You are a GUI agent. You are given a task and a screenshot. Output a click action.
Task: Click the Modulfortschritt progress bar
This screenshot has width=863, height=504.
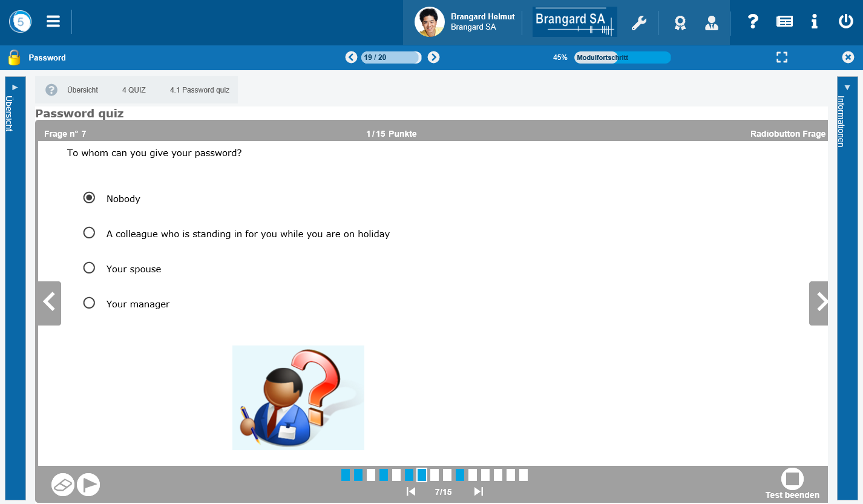click(x=622, y=57)
